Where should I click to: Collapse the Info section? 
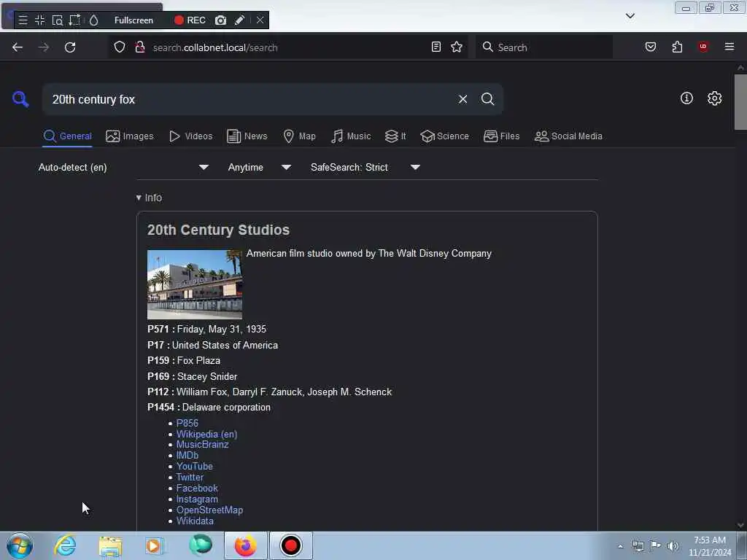tap(149, 198)
